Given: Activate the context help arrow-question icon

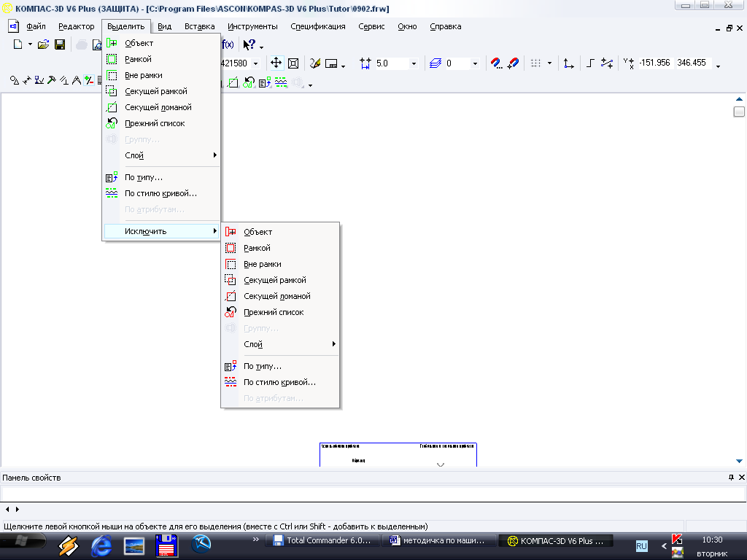Looking at the screenshot, I should (249, 44).
